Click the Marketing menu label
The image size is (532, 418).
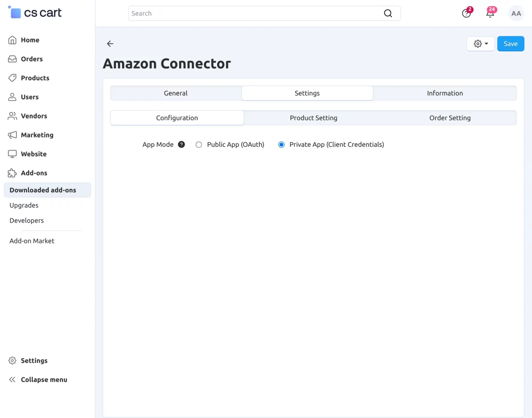[x=37, y=135]
